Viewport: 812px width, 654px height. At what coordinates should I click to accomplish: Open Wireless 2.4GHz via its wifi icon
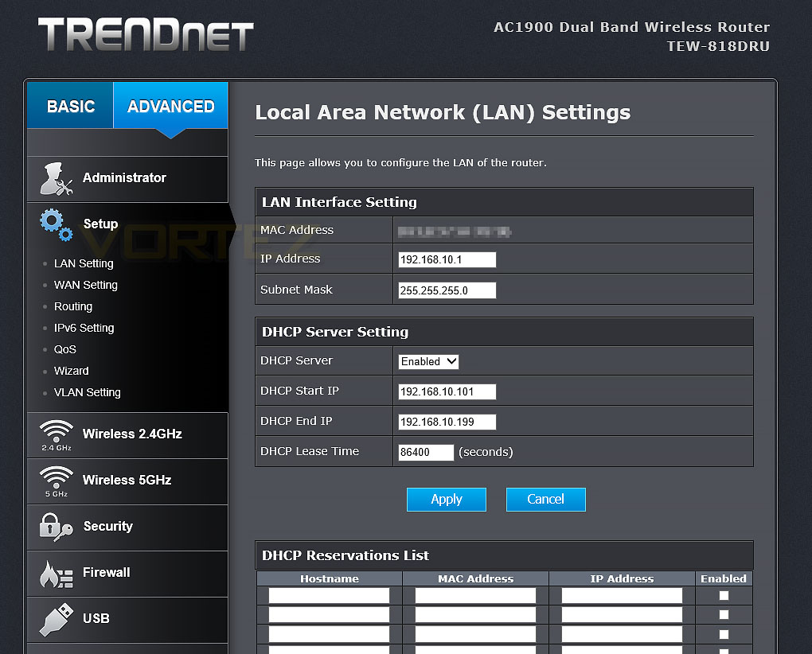[x=56, y=435]
